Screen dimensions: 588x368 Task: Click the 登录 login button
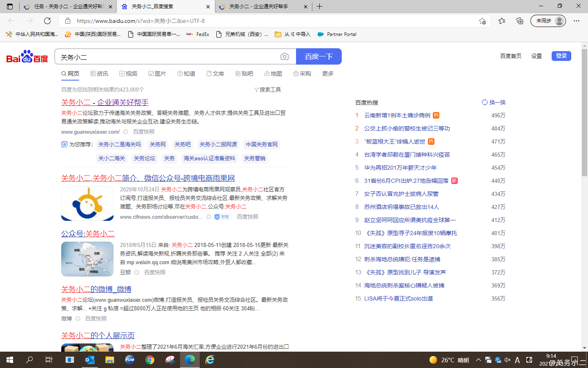coord(561,56)
